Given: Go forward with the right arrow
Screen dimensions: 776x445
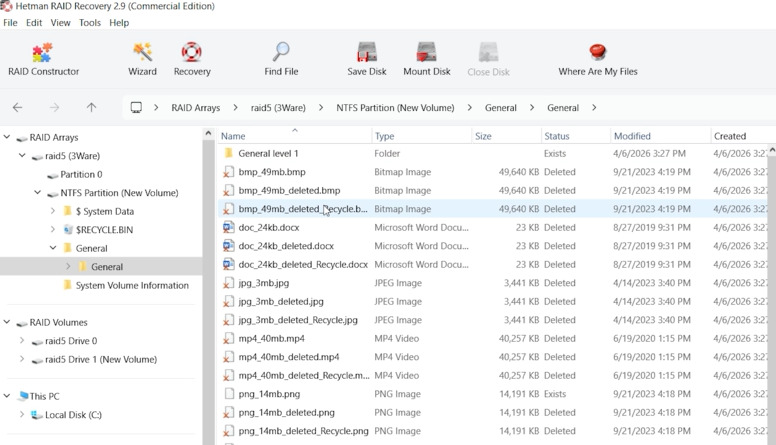Looking at the screenshot, I should (54, 107).
